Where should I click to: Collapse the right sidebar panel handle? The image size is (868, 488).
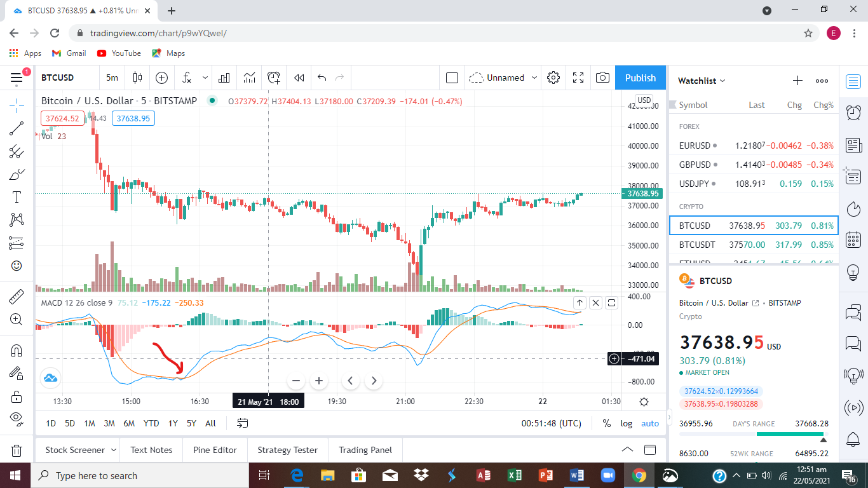668,417
